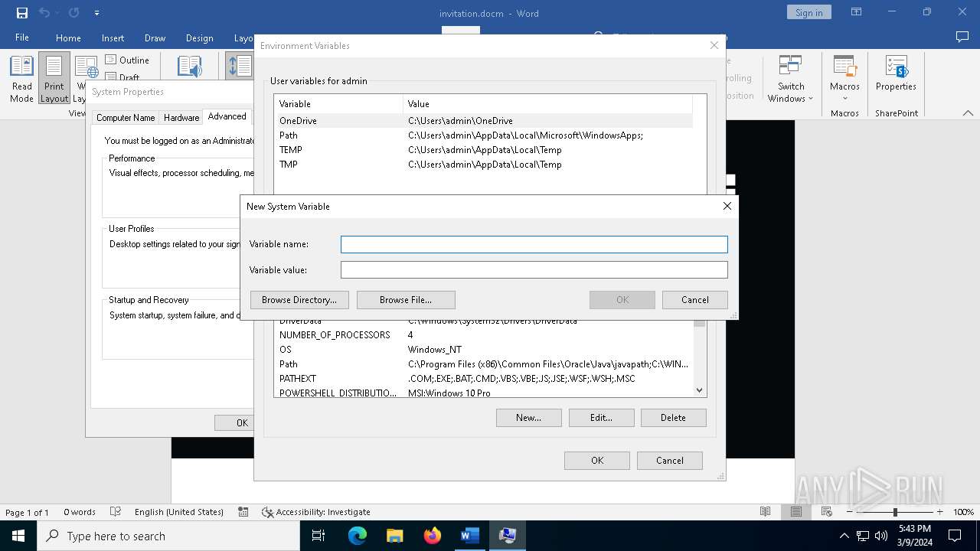Screen dimensions: 980x551
Task: Click the English (United States) language indicator
Action: tap(179, 512)
